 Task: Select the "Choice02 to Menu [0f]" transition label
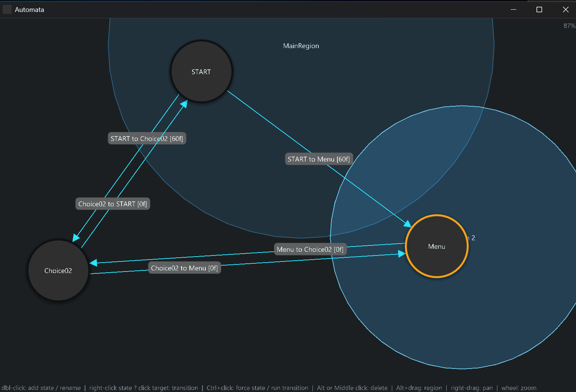pos(185,268)
